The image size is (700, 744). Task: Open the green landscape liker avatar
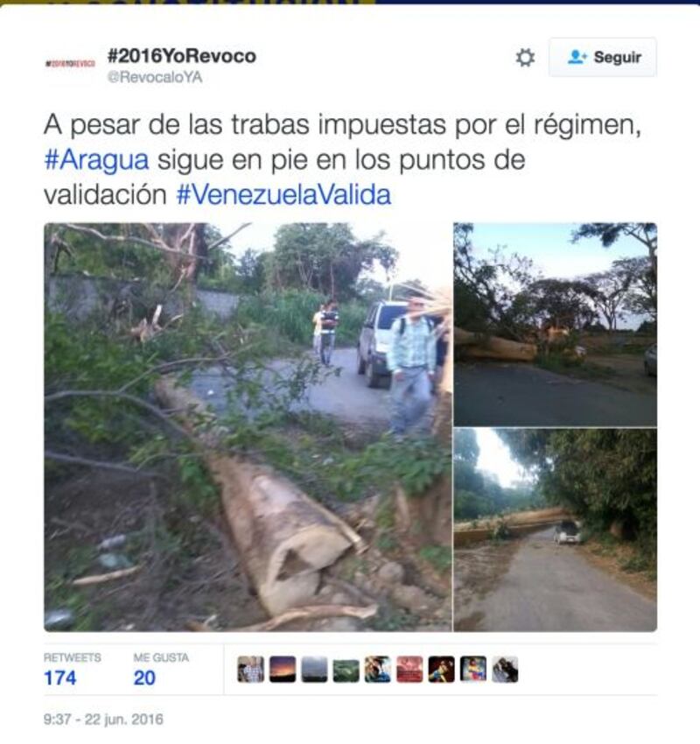tap(346, 670)
